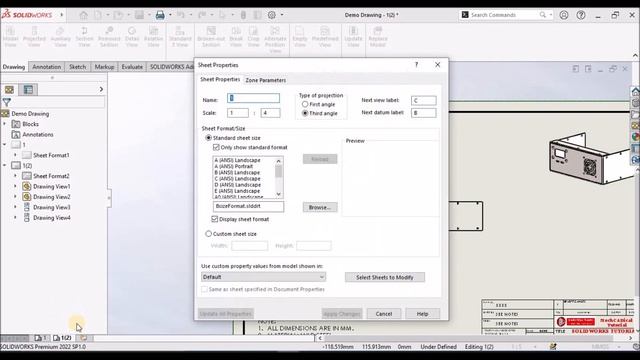Select Custom sheet size option

pyautogui.click(x=209, y=234)
